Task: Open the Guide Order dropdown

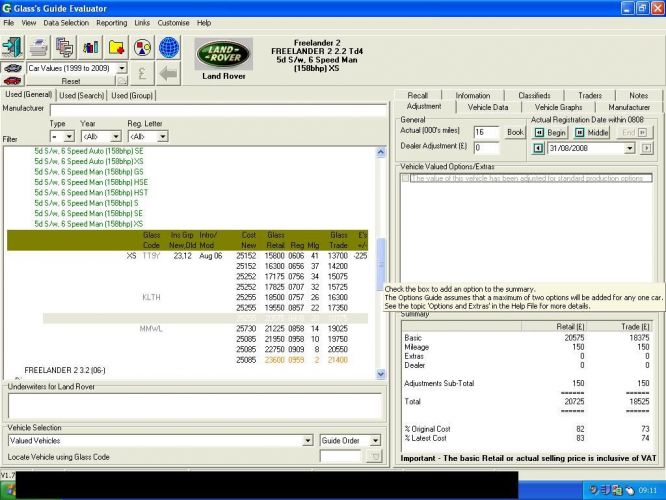Action: coord(375,441)
